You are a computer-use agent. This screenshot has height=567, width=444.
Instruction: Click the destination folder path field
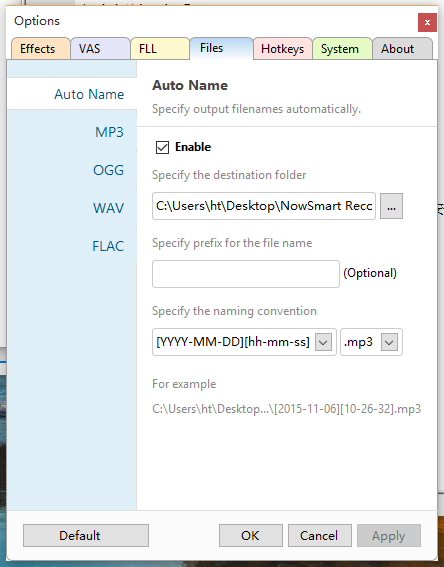pyautogui.click(x=264, y=206)
